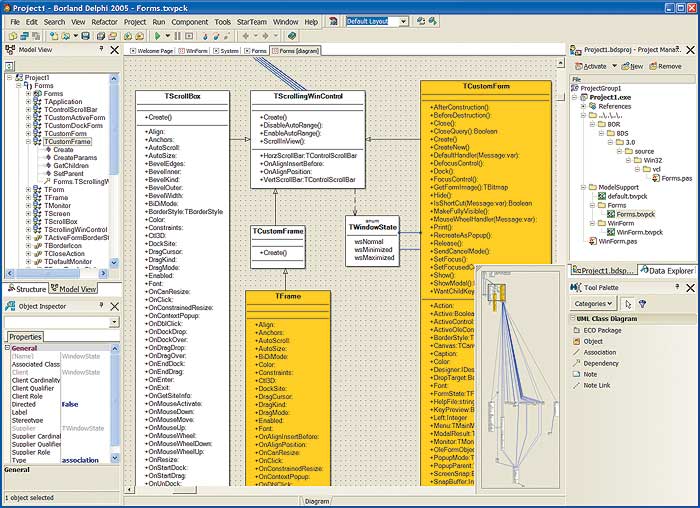Expand the References node in Project Manager
This screenshot has width=700, height=508.
pos(583,106)
